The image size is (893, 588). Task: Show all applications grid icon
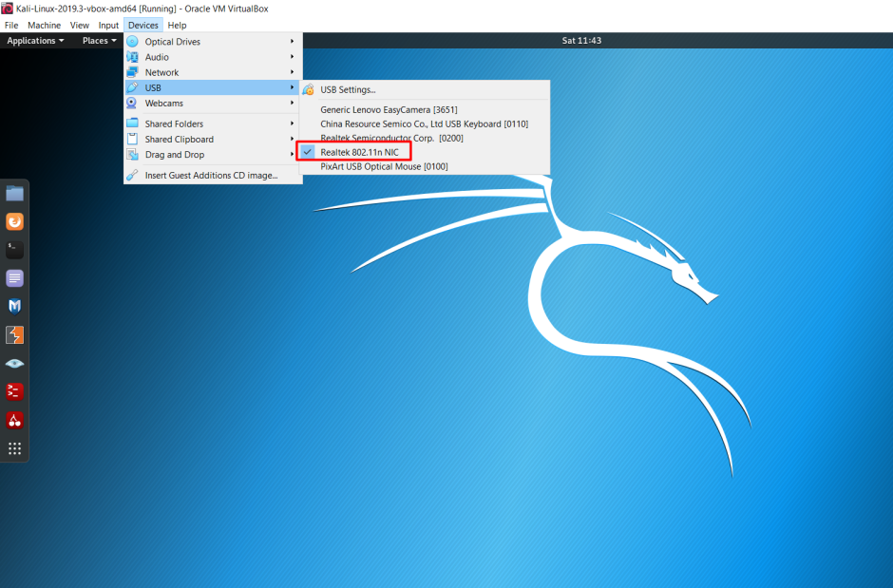coord(15,448)
